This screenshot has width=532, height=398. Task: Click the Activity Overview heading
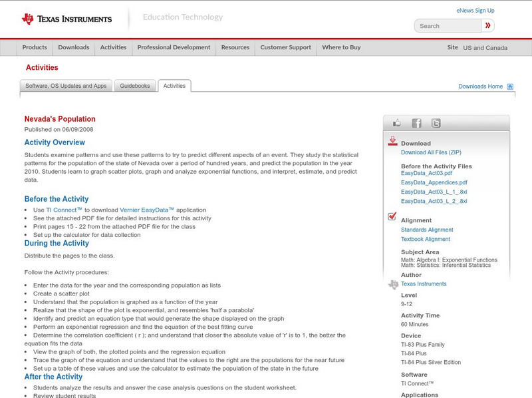pyautogui.click(x=55, y=142)
